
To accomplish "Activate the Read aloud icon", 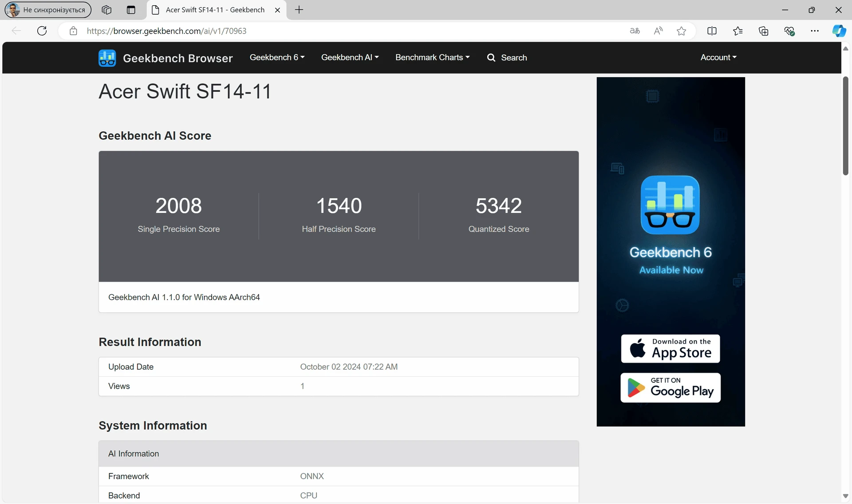I will click(658, 31).
